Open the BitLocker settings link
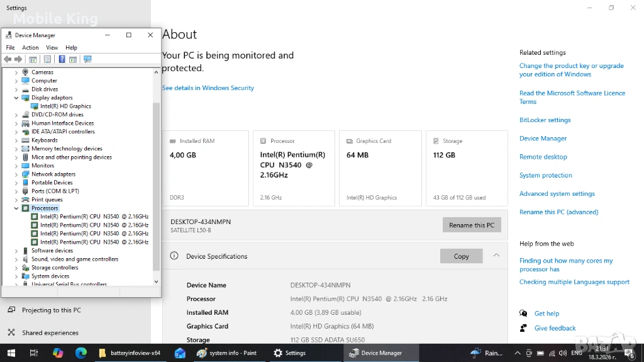The height and width of the screenshot is (362, 644). 545,120
